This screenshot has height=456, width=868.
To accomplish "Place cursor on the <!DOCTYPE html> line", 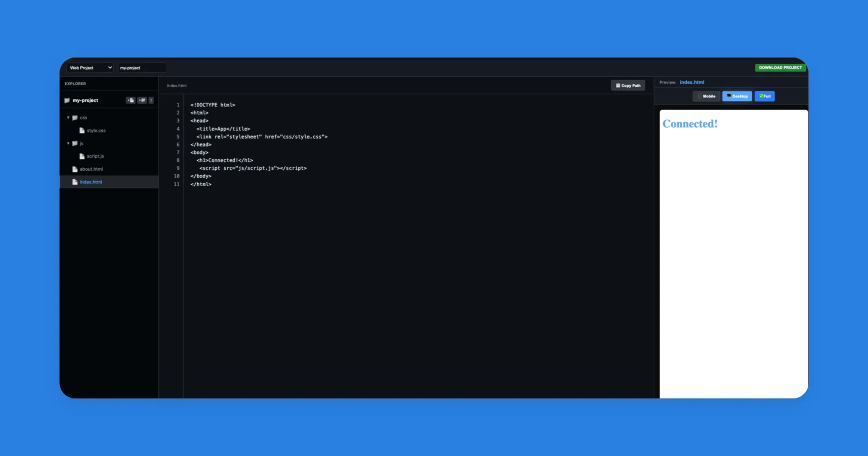I will (213, 105).
